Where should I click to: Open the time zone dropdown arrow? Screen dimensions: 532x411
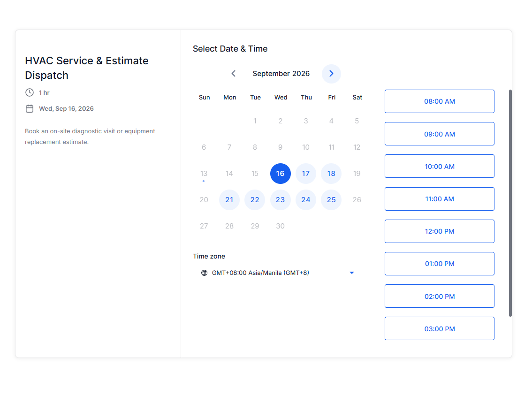[352, 273]
